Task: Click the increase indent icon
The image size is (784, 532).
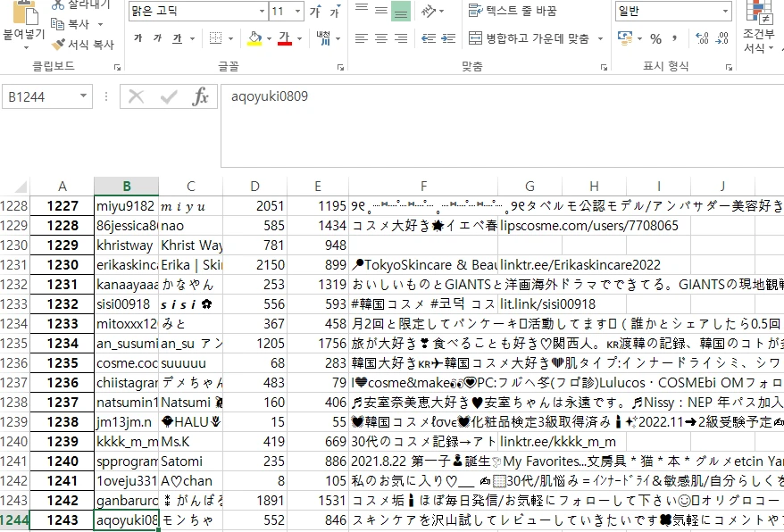Action: 448,38
